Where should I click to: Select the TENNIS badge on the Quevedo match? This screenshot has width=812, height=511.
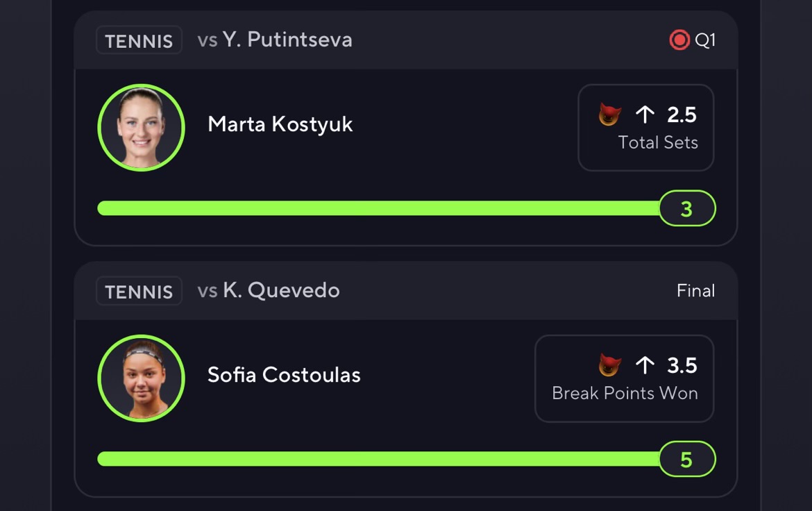(139, 291)
